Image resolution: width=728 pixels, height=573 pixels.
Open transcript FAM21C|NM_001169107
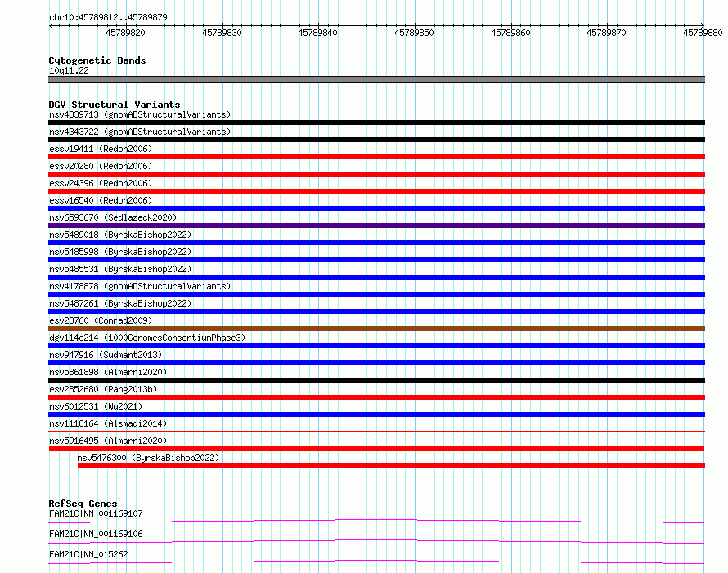(96, 513)
